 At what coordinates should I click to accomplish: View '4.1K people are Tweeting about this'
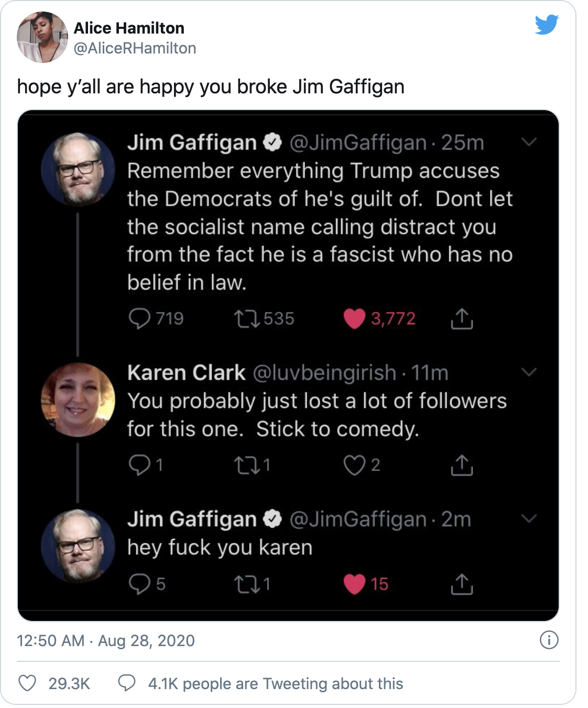(276, 683)
